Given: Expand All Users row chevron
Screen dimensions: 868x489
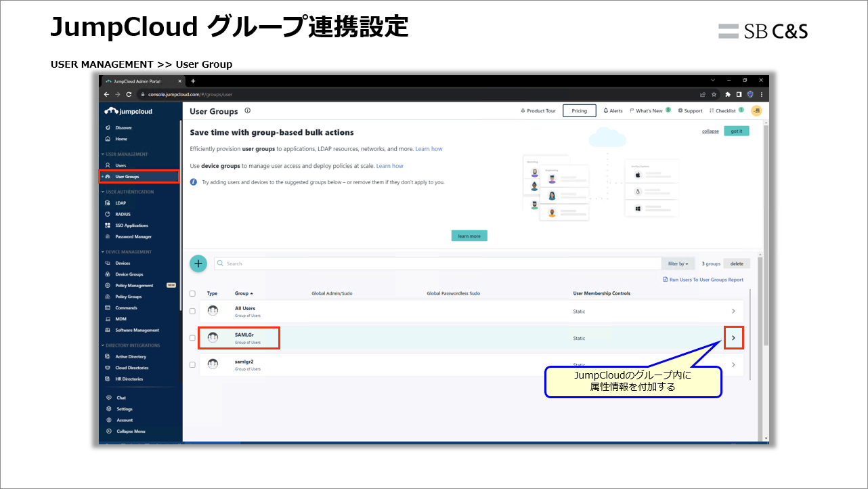Looking at the screenshot, I should point(733,311).
